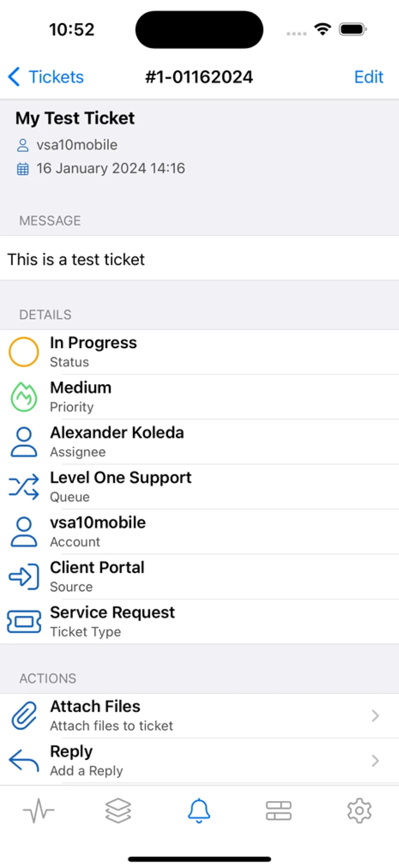Expand Attach Files using its chevron
The height and width of the screenshot is (868, 399).
pos(376,716)
